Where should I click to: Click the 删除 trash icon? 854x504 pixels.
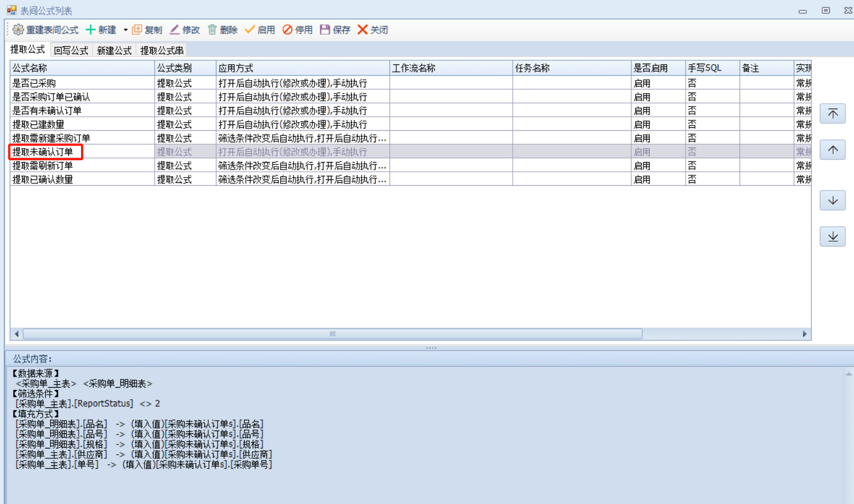pyautogui.click(x=212, y=30)
